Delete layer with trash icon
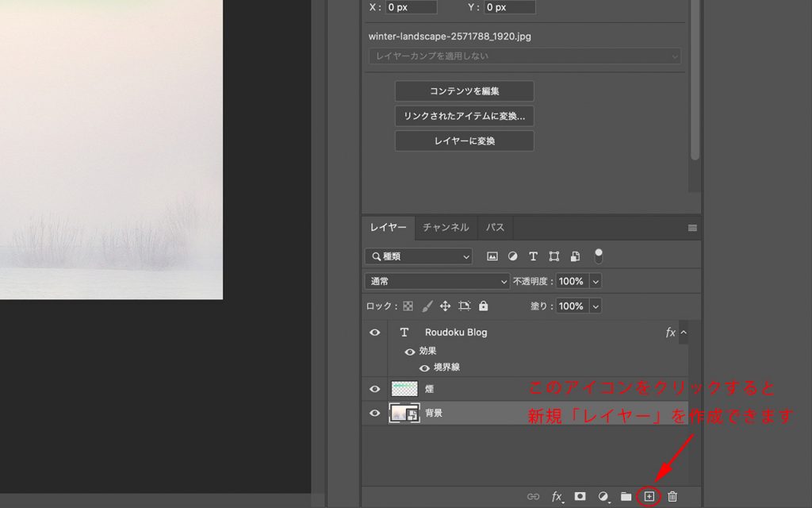Image resolution: width=812 pixels, height=508 pixels. (672, 497)
